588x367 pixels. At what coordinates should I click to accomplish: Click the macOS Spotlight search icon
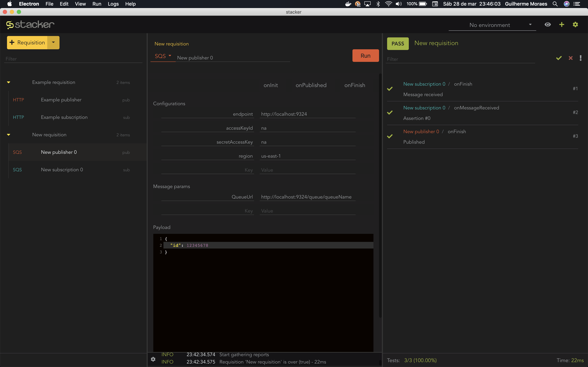[555, 4]
